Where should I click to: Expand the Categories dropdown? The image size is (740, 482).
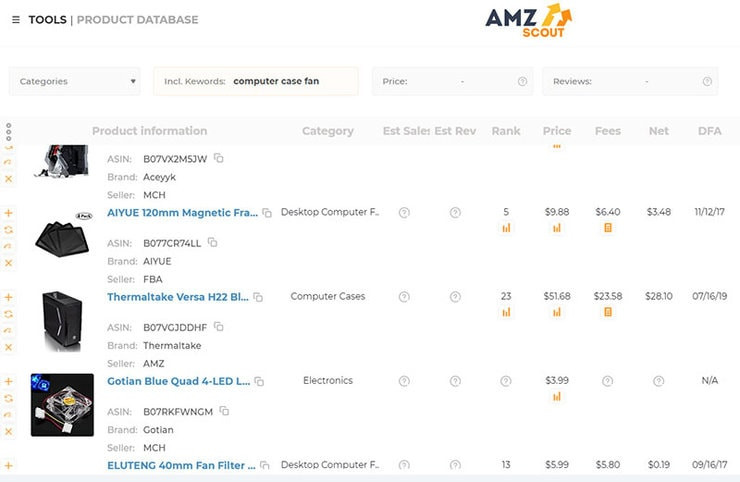78,82
